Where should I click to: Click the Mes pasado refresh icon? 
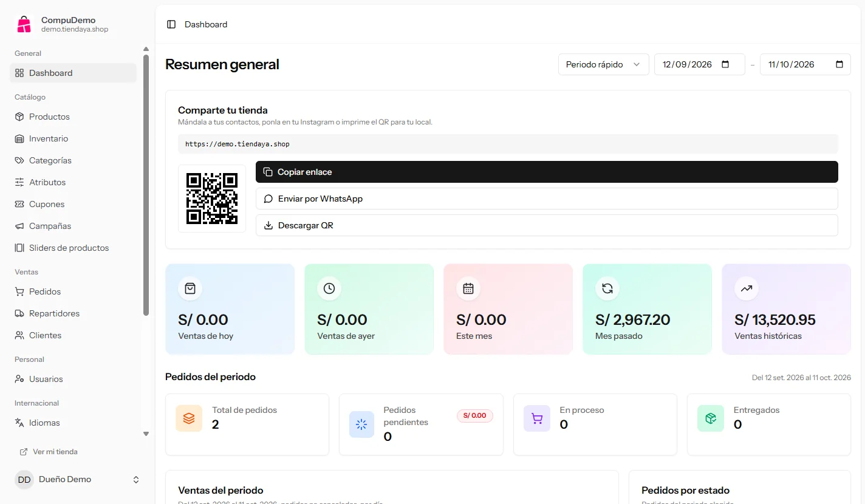click(607, 288)
